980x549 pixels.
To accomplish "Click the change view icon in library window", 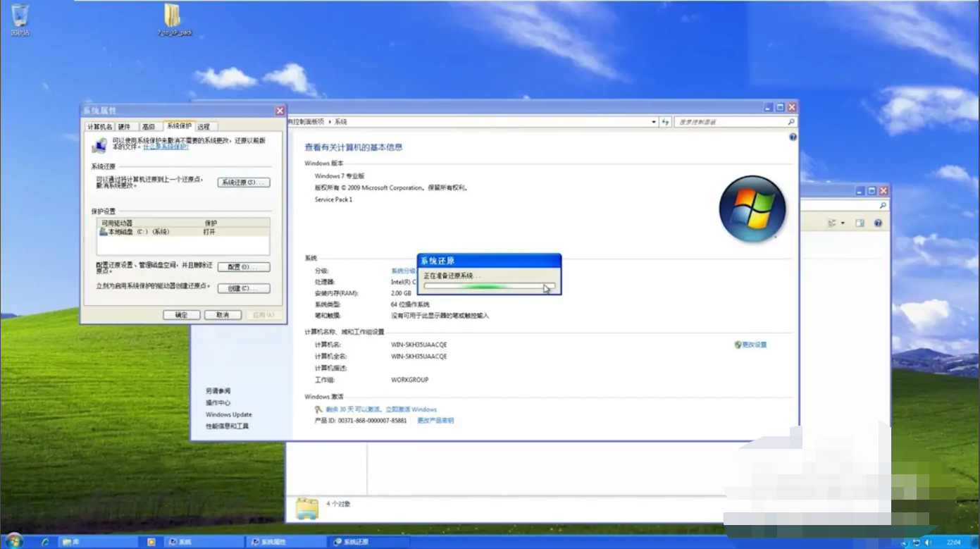I will [x=832, y=223].
